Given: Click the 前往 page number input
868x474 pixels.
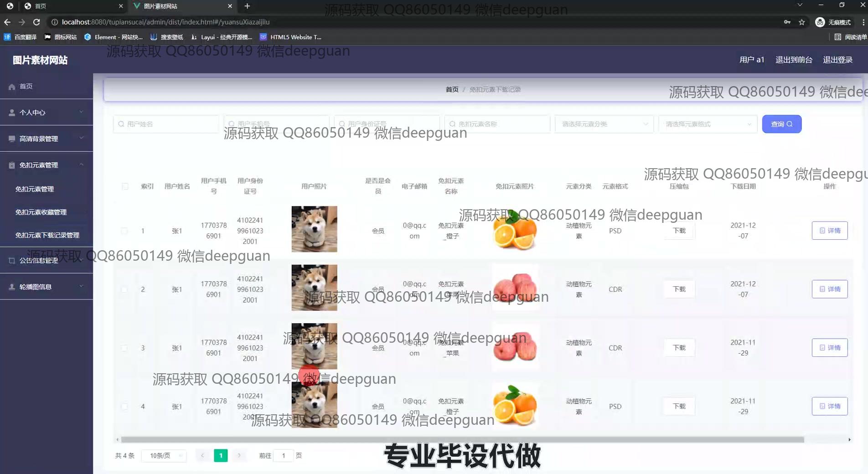Looking at the screenshot, I should click(x=283, y=455).
